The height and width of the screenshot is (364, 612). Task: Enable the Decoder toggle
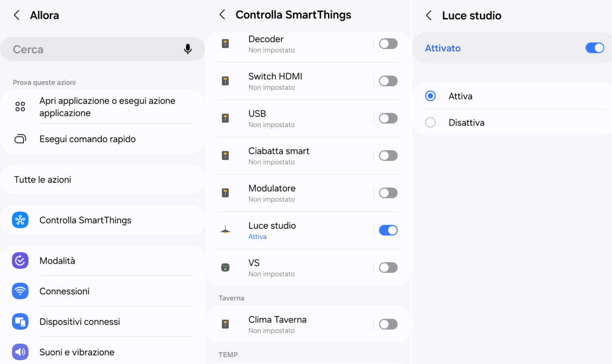(388, 44)
